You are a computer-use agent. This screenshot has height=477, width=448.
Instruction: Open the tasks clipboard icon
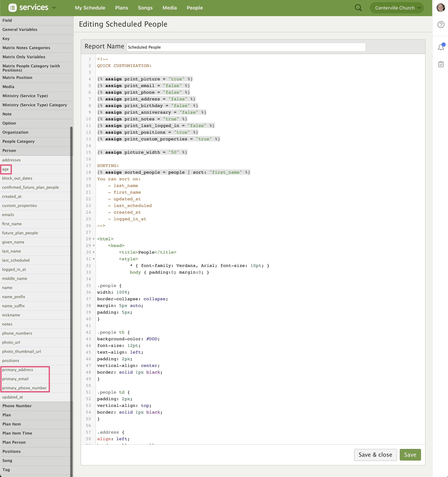pyautogui.click(x=441, y=64)
